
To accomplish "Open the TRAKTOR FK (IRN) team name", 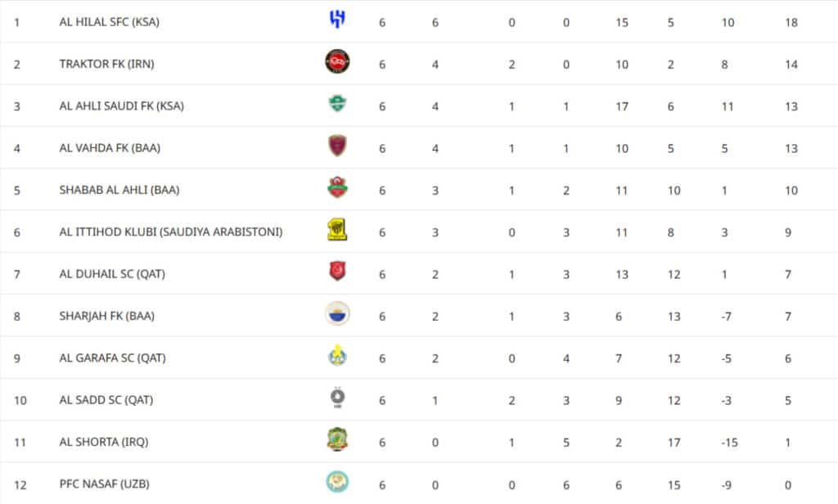I will [106, 64].
